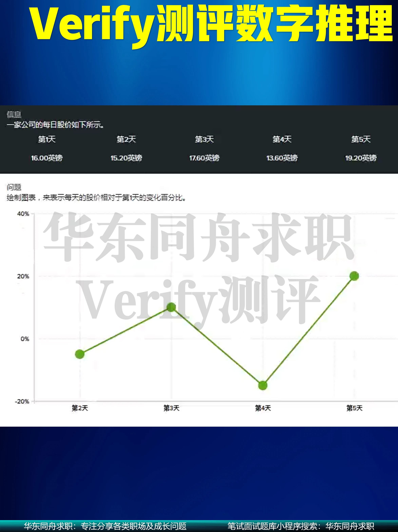Click the 16.00英镑 Day 1 price

coord(47,158)
